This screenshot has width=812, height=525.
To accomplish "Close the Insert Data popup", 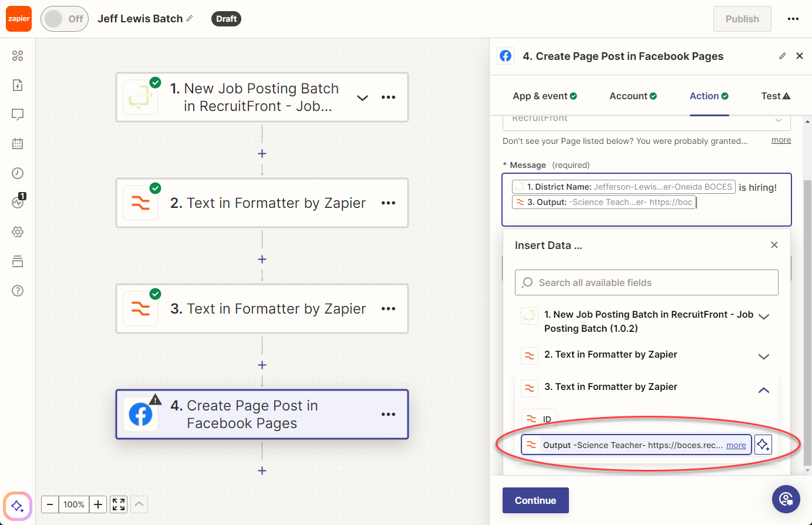I will tap(774, 245).
